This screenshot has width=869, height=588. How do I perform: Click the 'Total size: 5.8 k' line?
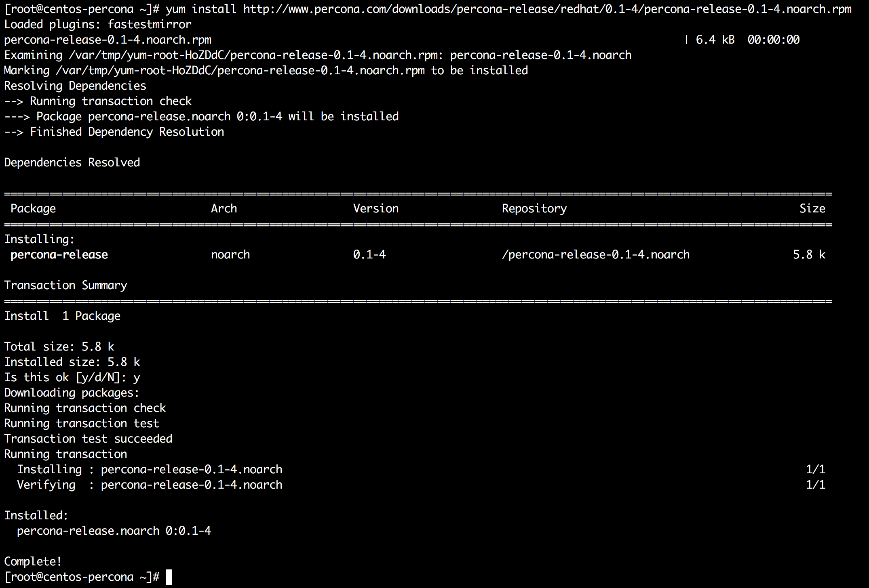(x=59, y=346)
